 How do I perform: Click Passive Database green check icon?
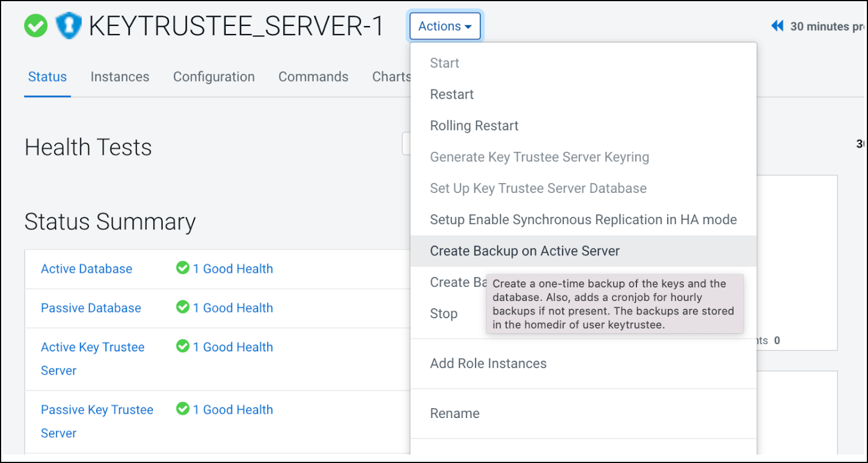coord(183,308)
